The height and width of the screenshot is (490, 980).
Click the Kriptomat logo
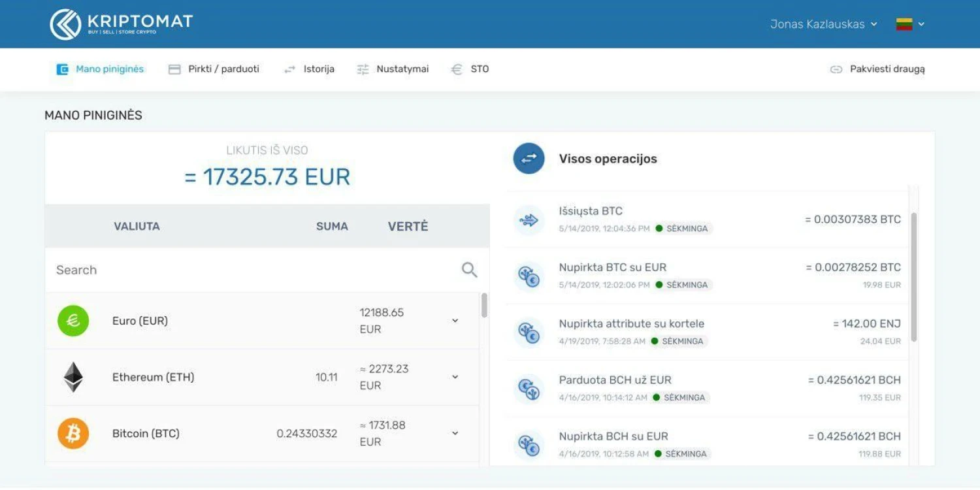click(121, 24)
